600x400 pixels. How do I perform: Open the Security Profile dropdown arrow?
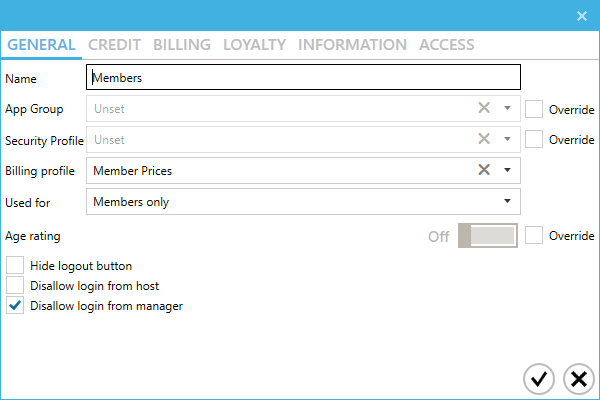(507, 139)
